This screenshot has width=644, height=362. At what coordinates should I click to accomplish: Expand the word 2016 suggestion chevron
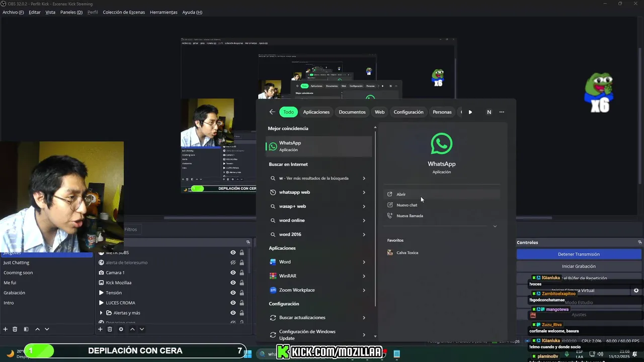click(x=364, y=234)
